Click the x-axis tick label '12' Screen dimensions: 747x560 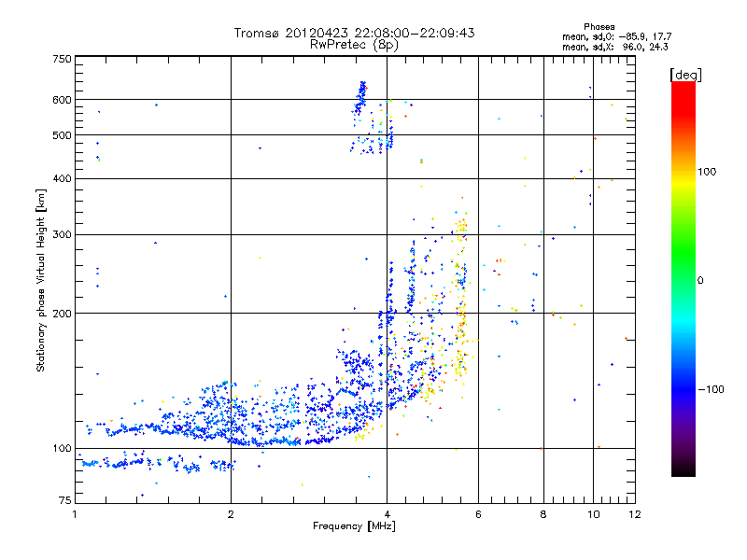(635, 514)
